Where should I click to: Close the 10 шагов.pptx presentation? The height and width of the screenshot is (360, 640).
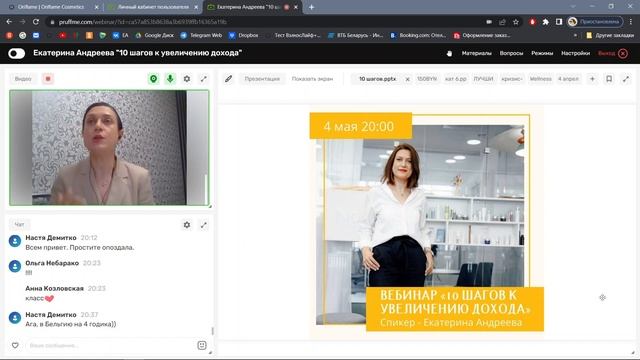point(407,79)
